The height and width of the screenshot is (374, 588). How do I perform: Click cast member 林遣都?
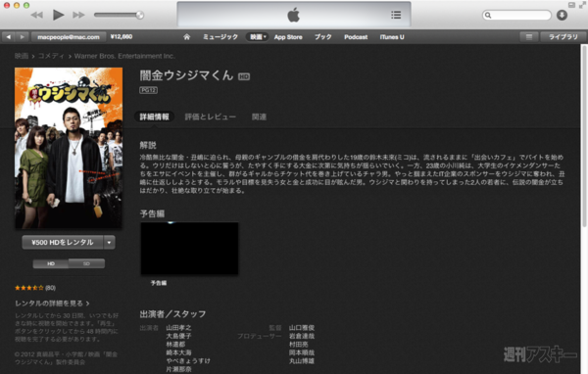pos(175,344)
